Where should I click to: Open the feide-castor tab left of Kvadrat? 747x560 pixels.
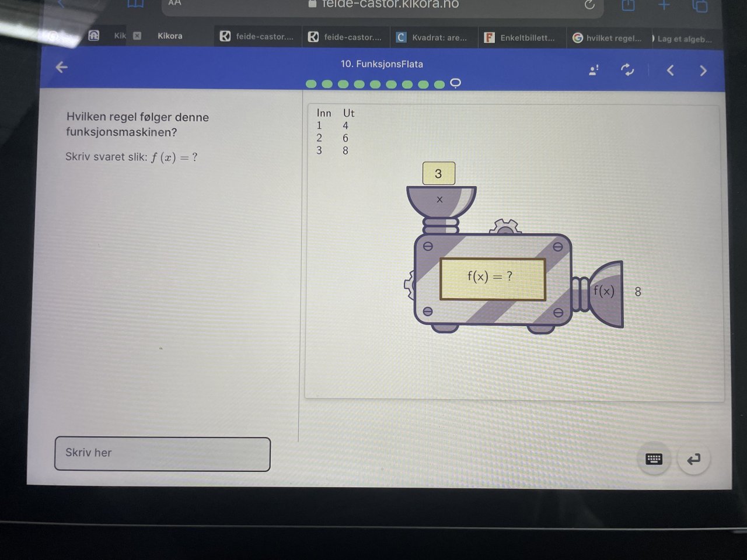click(x=345, y=37)
